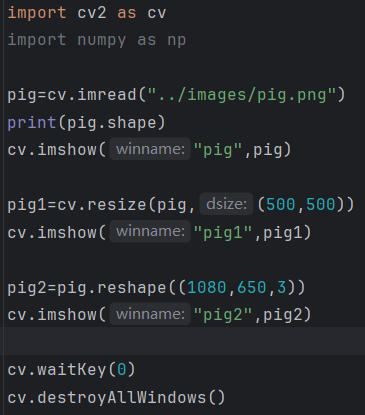Click the winname hint before "pig"
The width and height of the screenshot is (365, 415).
coord(150,149)
